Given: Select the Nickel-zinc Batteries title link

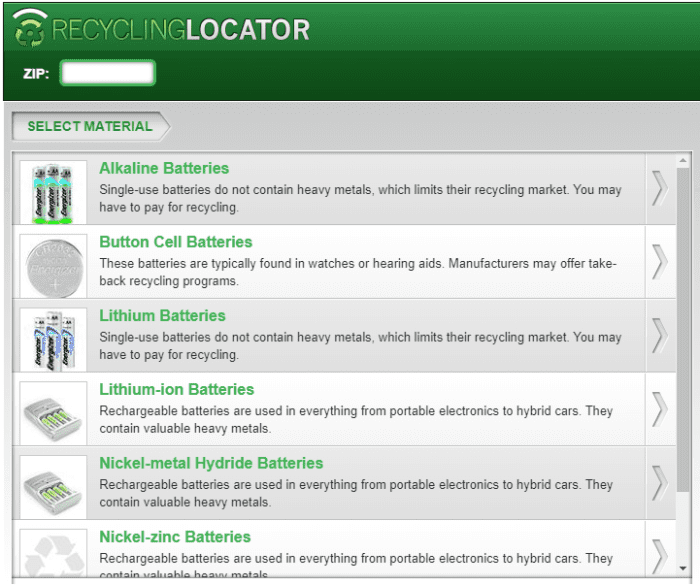Looking at the screenshot, I should (x=175, y=537).
